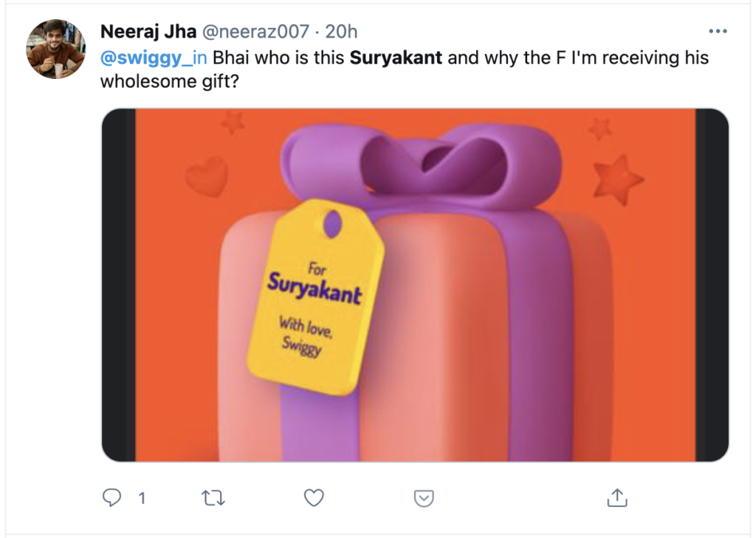Screen dimensions: 756x538
Task: Save tweet using the Pocket icon
Action: coord(423,499)
